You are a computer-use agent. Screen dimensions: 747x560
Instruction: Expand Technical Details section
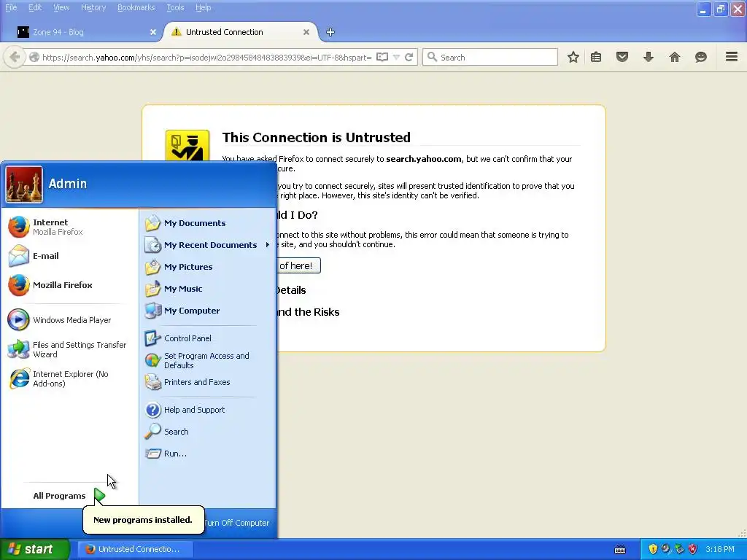(290, 290)
